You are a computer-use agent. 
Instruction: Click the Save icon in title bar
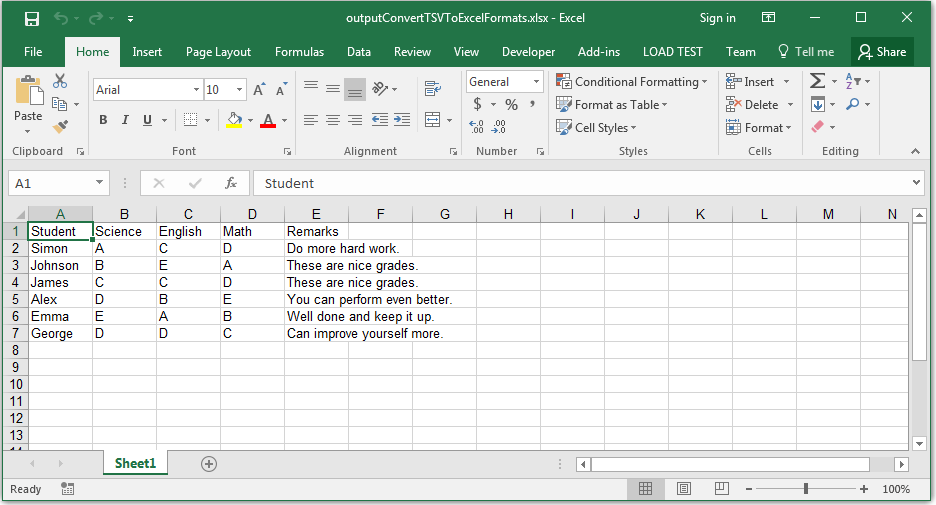[x=32, y=19]
